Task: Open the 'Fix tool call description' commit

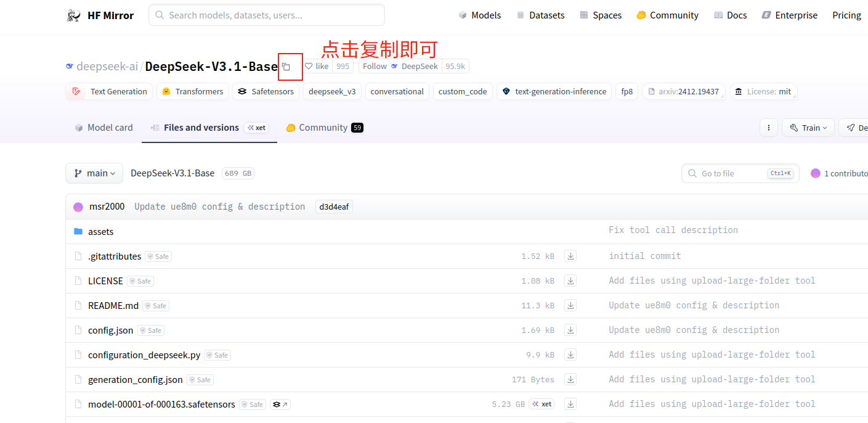Action: point(673,230)
